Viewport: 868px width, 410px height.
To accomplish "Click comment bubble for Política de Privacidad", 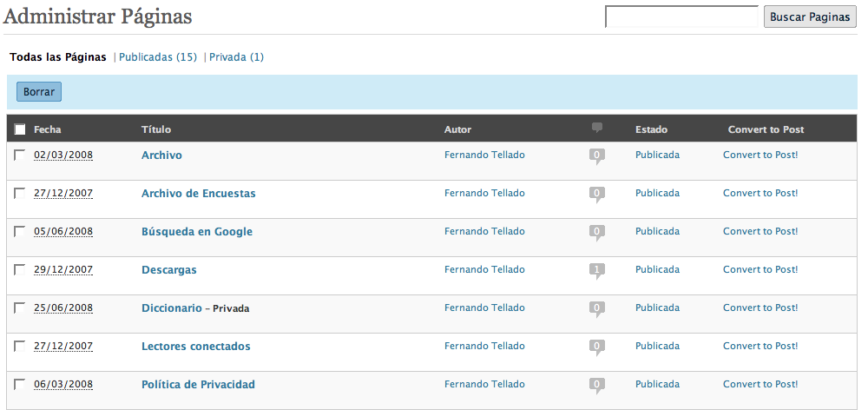I will pos(596,385).
